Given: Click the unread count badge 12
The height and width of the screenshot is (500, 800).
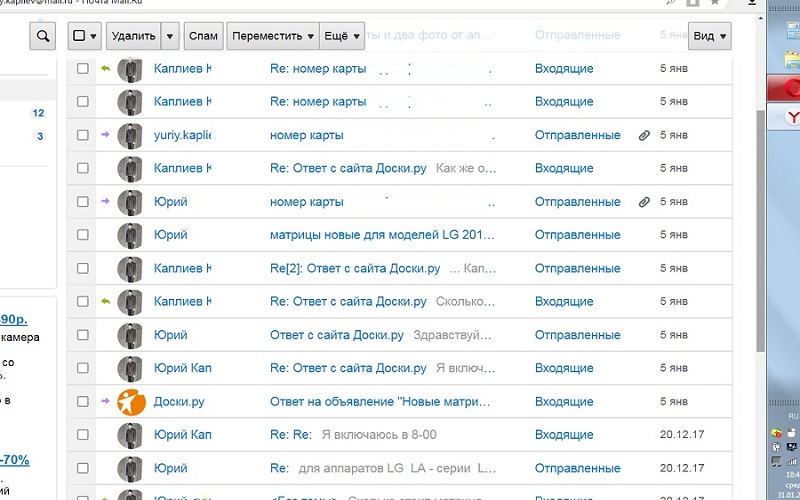Looking at the screenshot, I should [x=38, y=114].
